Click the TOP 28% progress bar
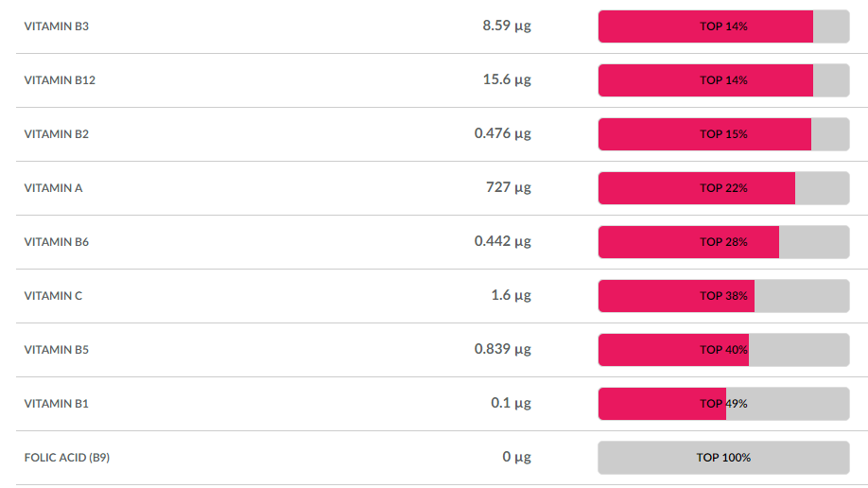 click(x=723, y=242)
